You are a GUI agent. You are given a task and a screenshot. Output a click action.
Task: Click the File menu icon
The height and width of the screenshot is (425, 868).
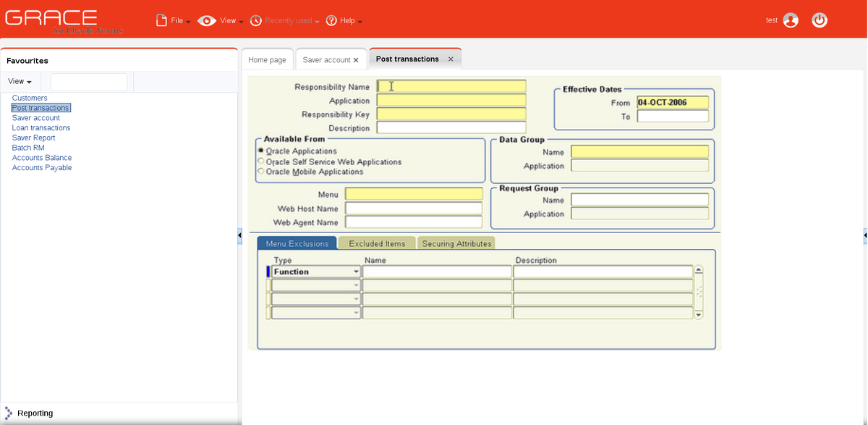click(x=160, y=20)
